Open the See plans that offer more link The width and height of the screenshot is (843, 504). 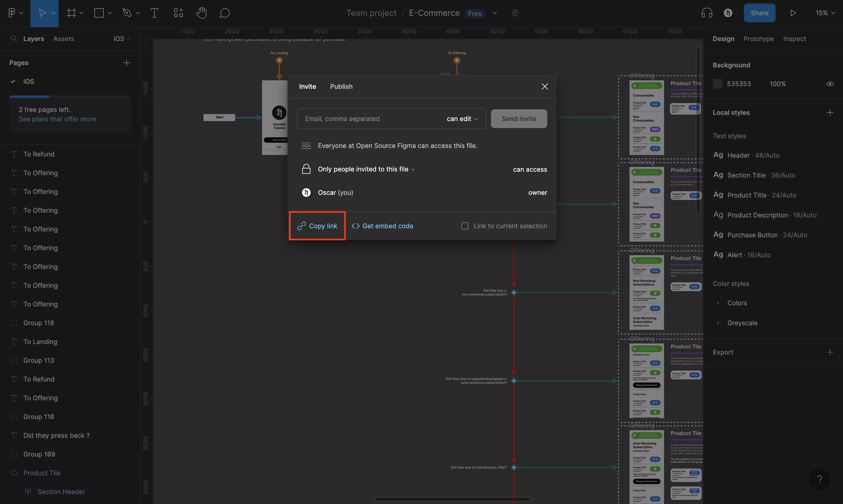(57, 119)
